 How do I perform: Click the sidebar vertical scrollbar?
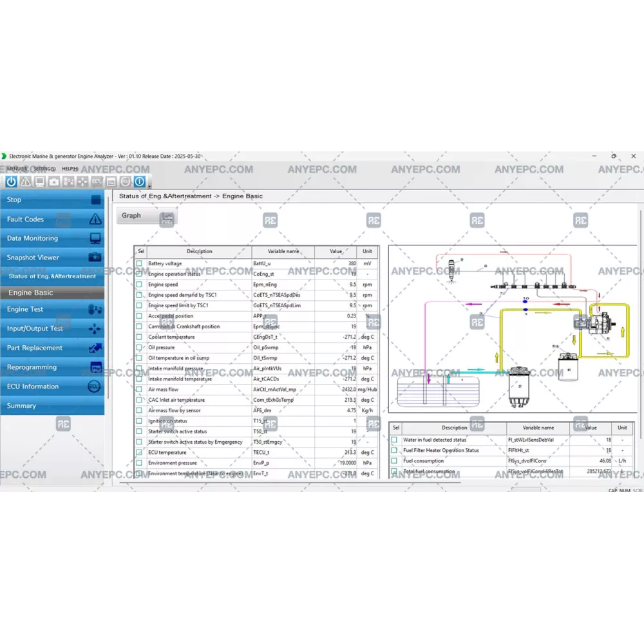point(107,296)
